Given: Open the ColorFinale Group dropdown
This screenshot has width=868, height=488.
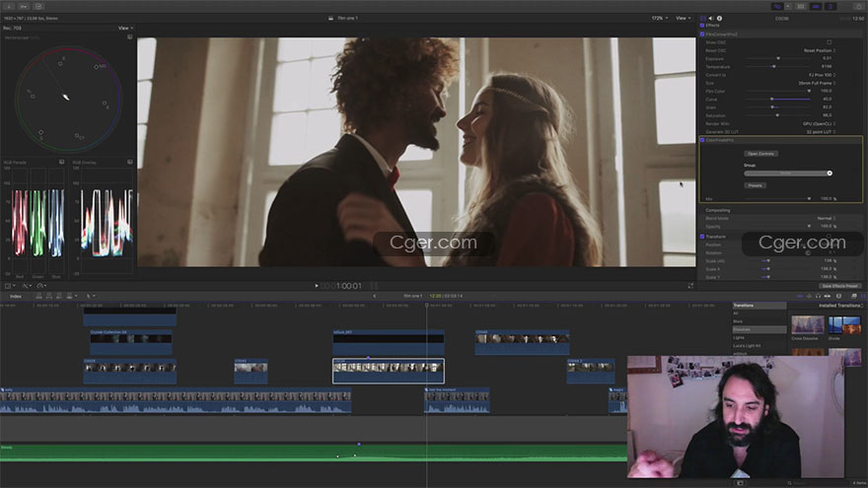Looking at the screenshot, I should pos(788,174).
